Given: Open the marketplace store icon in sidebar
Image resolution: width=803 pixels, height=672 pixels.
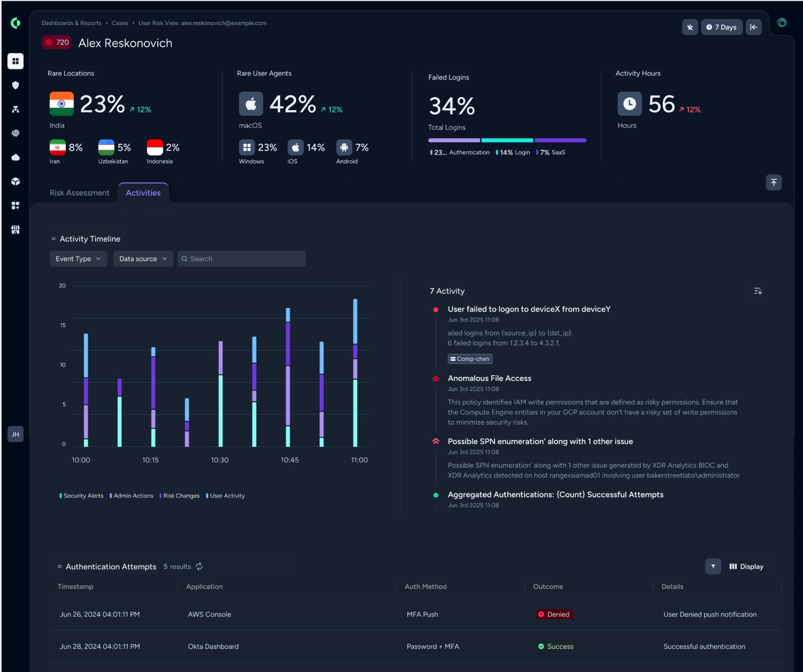Looking at the screenshot, I should pyautogui.click(x=15, y=230).
